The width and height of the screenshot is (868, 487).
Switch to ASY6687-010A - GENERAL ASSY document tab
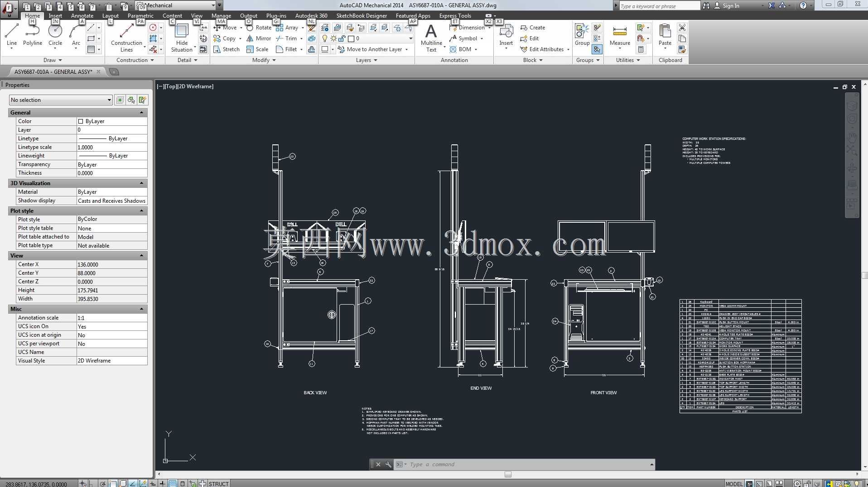[53, 72]
